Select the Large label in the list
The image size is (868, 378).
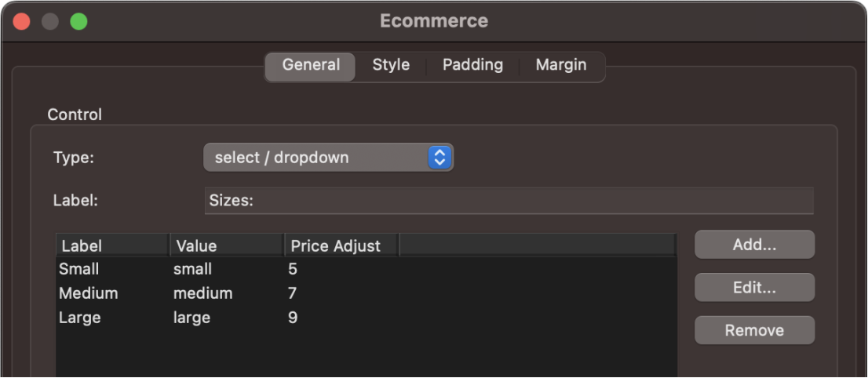pyautogui.click(x=80, y=318)
